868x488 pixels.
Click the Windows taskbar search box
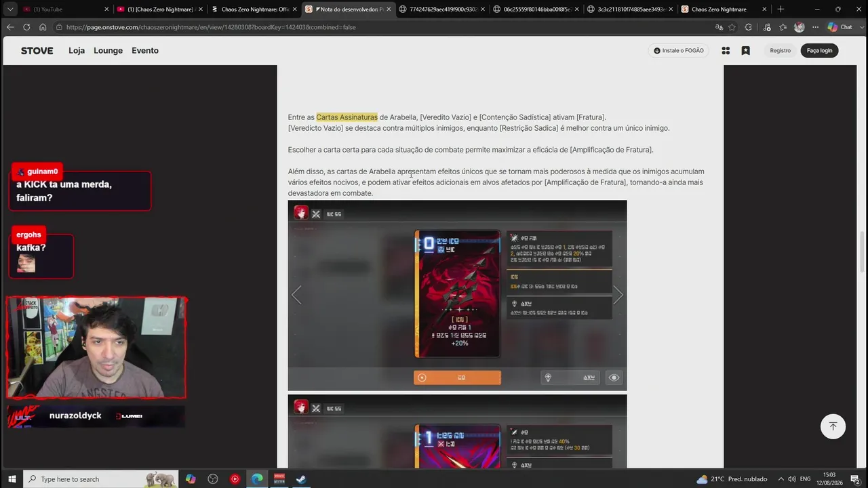tap(102, 479)
